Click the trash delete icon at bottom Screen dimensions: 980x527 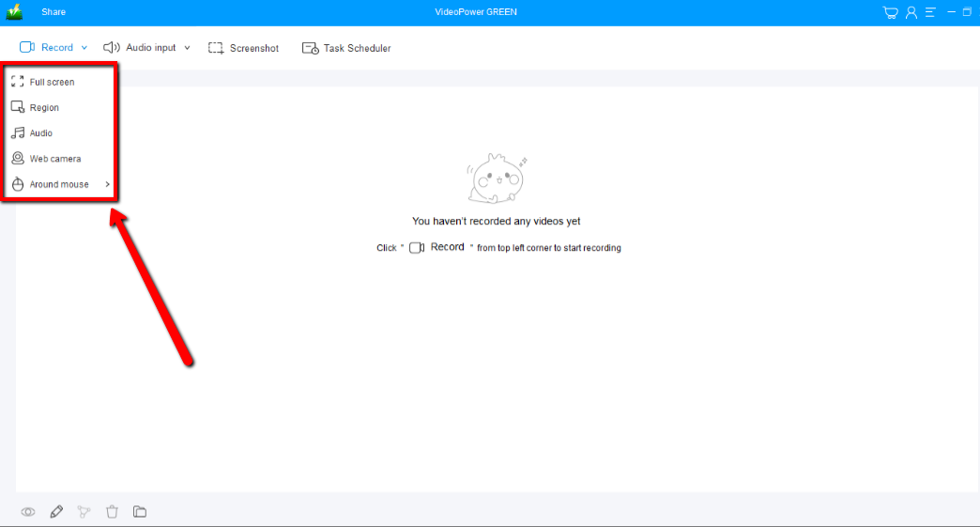(113, 512)
